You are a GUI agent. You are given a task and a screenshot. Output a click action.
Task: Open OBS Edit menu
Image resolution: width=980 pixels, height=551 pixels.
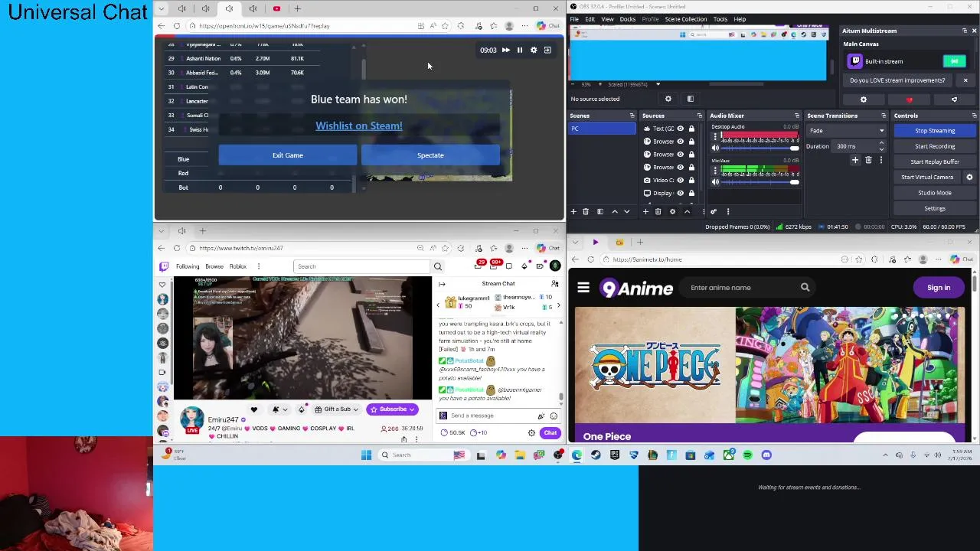click(590, 19)
